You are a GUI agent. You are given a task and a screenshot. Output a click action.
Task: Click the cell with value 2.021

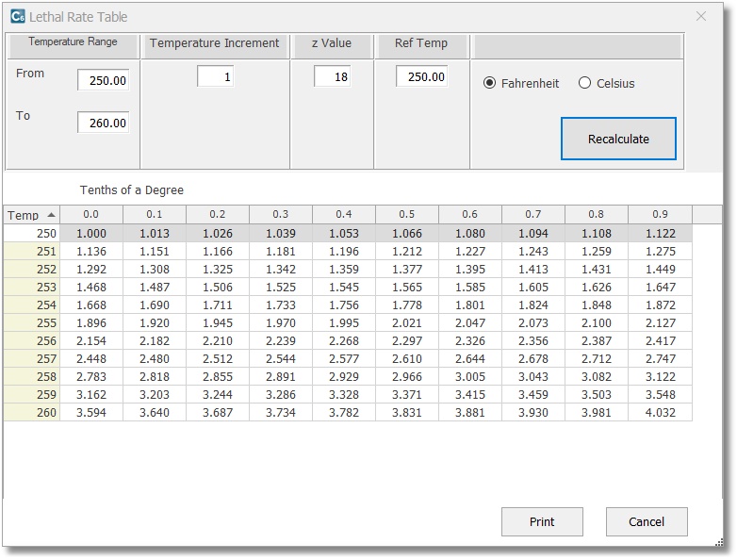pyautogui.click(x=407, y=322)
